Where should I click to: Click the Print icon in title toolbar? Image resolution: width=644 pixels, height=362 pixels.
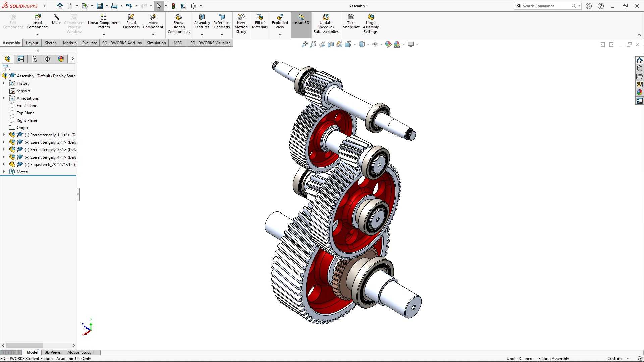click(114, 6)
